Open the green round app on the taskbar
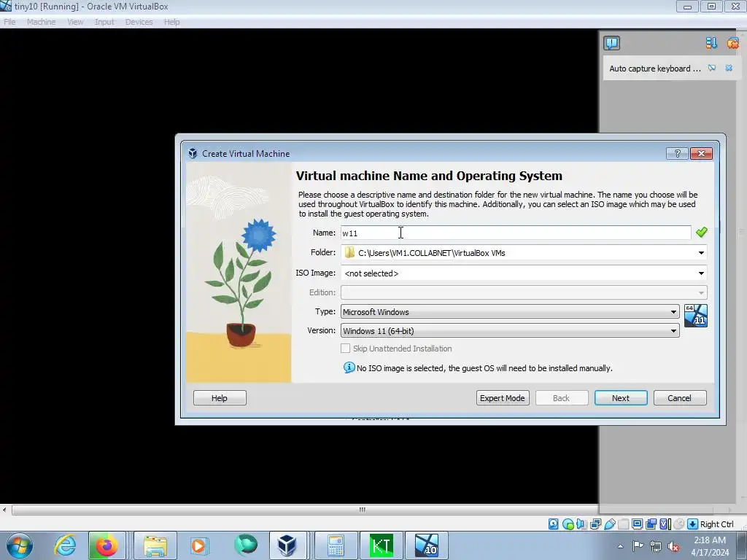747x560 pixels. 246,545
